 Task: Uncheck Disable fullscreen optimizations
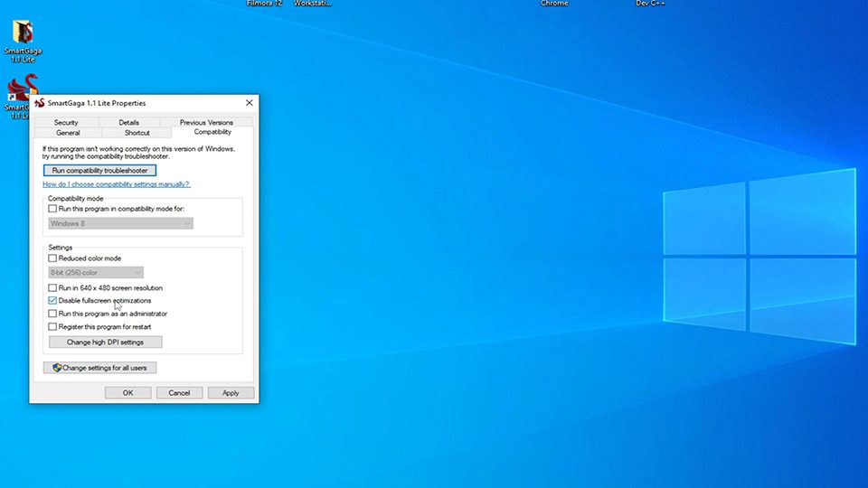tap(52, 300)
